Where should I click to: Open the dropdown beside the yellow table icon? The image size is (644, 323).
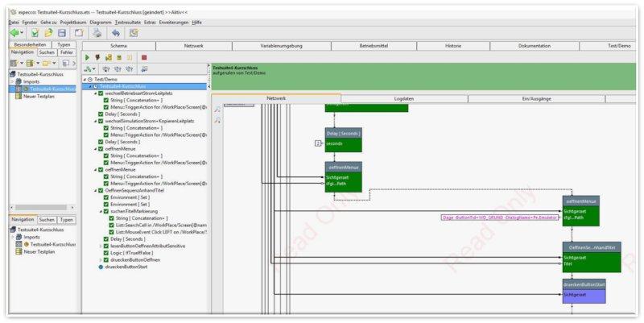click(x=38, y=64)
